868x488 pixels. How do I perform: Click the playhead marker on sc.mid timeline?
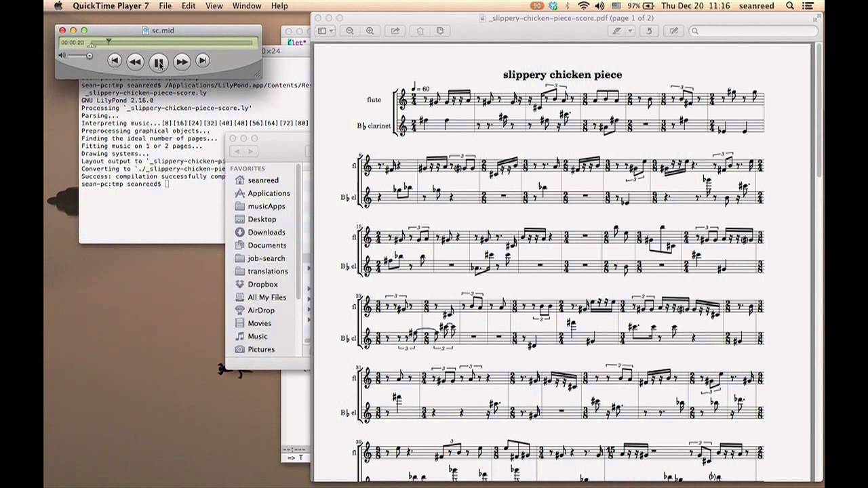coord(108,42)
